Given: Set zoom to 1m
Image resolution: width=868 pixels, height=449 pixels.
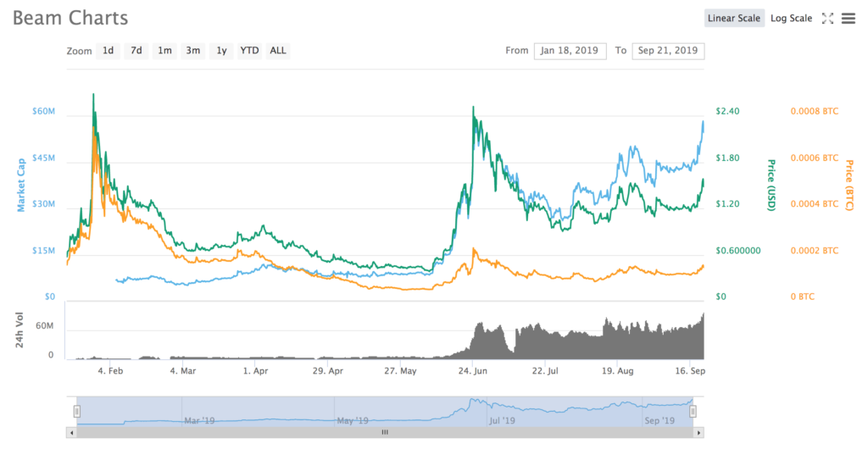Looking at the screenshot, I should [x=164, y=50].
